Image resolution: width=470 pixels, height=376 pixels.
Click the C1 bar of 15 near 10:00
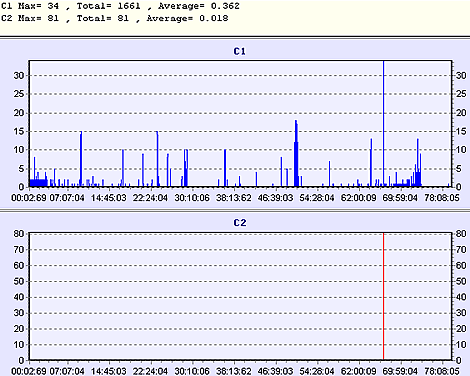point(81,159)
